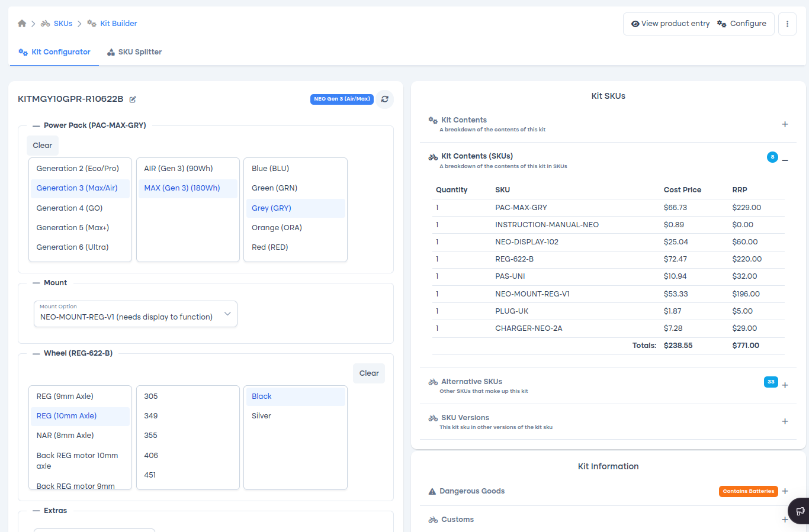This screenshot has width=809, height=532.
Task: Choose Silver wheel color
Action: pos(296,416)
